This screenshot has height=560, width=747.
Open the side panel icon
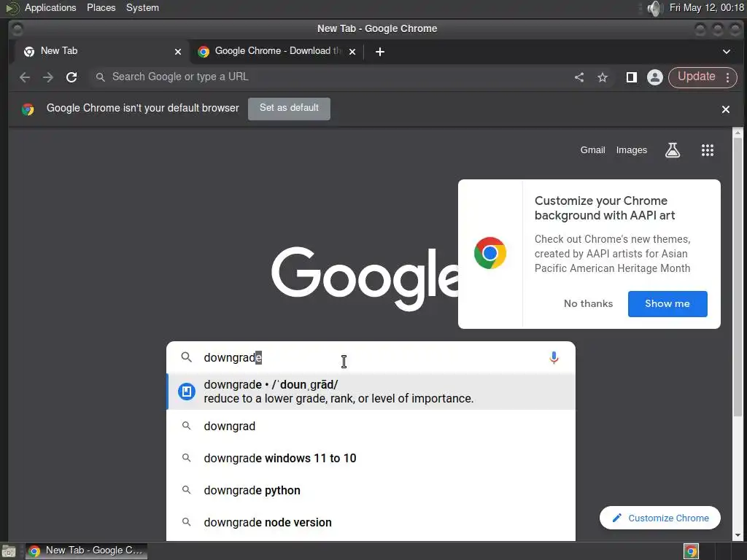pos(631,77)
